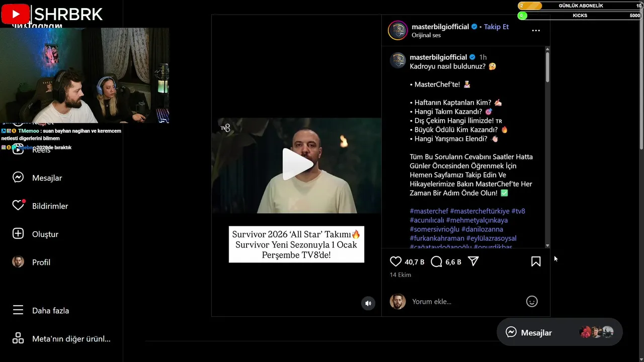The image size is (644, 362).
Task: Click #furkankahraman hashtag link
Action: 437,238
